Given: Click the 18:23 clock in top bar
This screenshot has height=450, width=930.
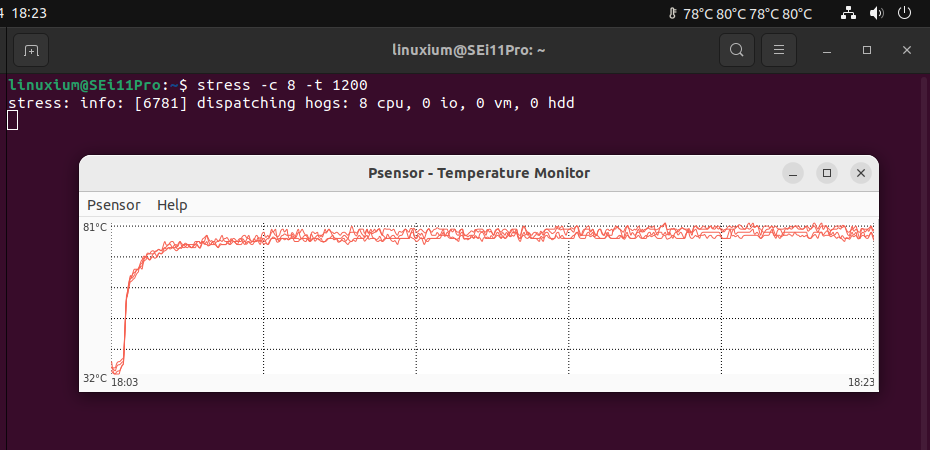Looking at the screenshot, I should click(29, 13).
